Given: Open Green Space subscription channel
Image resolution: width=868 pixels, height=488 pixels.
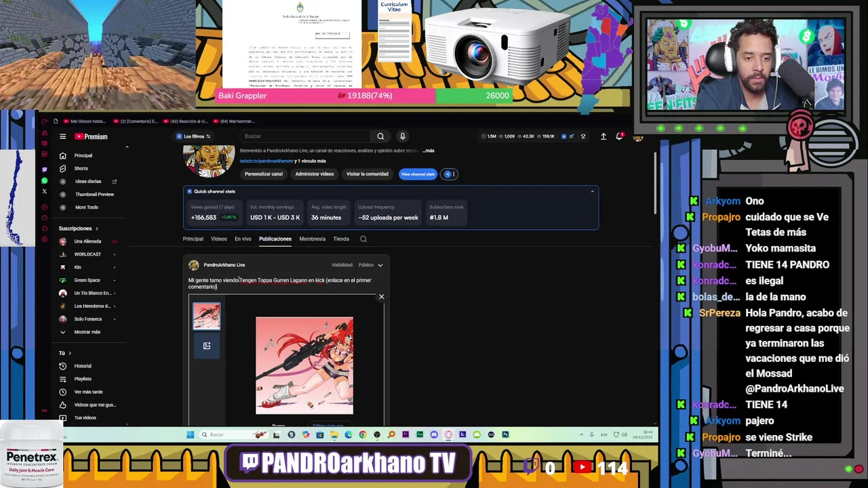Looking at the screenshot, I should click(87, 280).
